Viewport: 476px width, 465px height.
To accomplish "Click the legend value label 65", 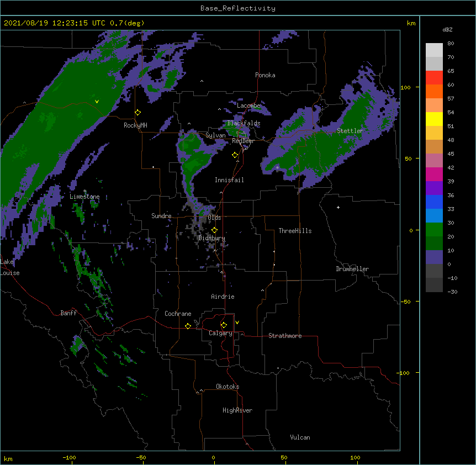I will tap(451, 71).
